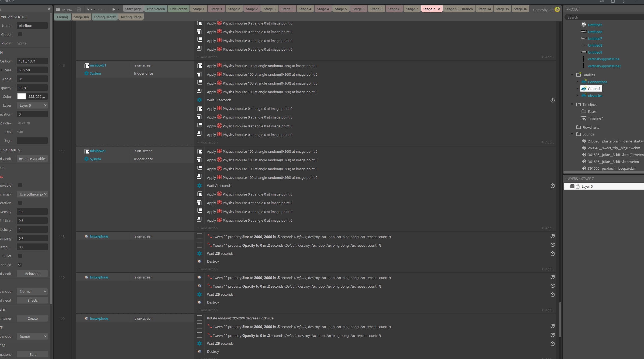
Task: Click the timer icon on Wait .1 seconds in event 116
Action: [552, 100]
